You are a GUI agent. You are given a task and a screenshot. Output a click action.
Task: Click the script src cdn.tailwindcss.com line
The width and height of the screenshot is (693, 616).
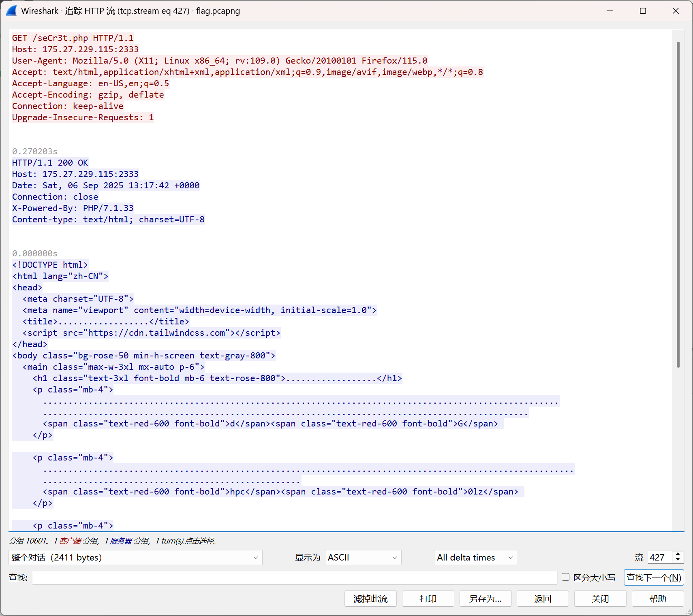click(152, 333)
